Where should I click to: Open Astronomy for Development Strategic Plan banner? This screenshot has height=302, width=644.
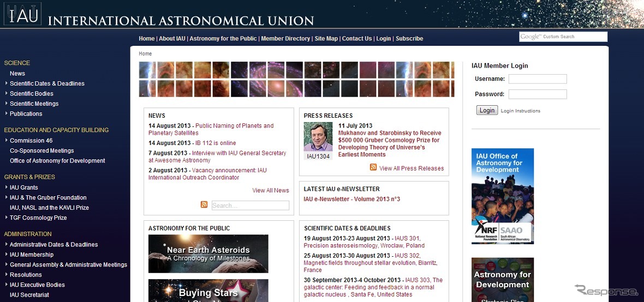(x=503, y=280)
